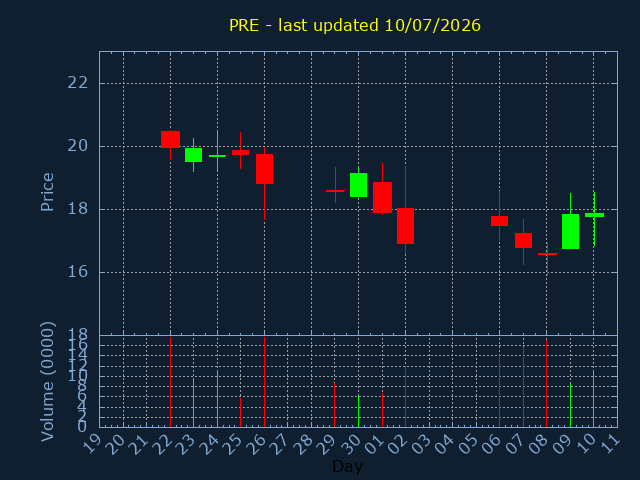This screenshot has height=480, width=640.
Task: Click the 20 price axis tick label
Action: pos(78,146)
